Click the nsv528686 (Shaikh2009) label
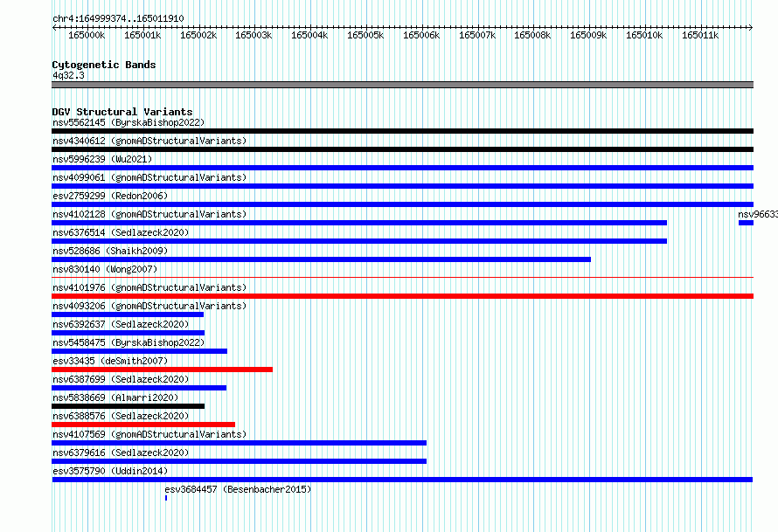The width and height of the screenshot is (778, 532). [x=110, y=251]
